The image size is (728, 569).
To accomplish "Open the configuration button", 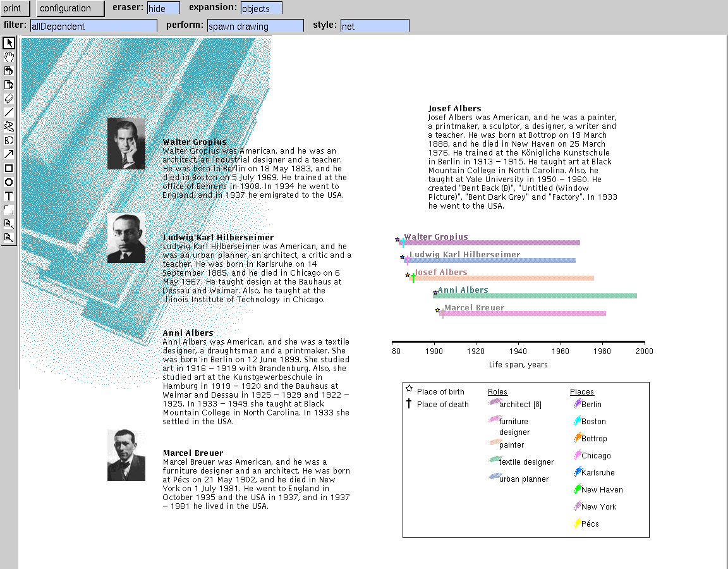I will tap(70, 8).
